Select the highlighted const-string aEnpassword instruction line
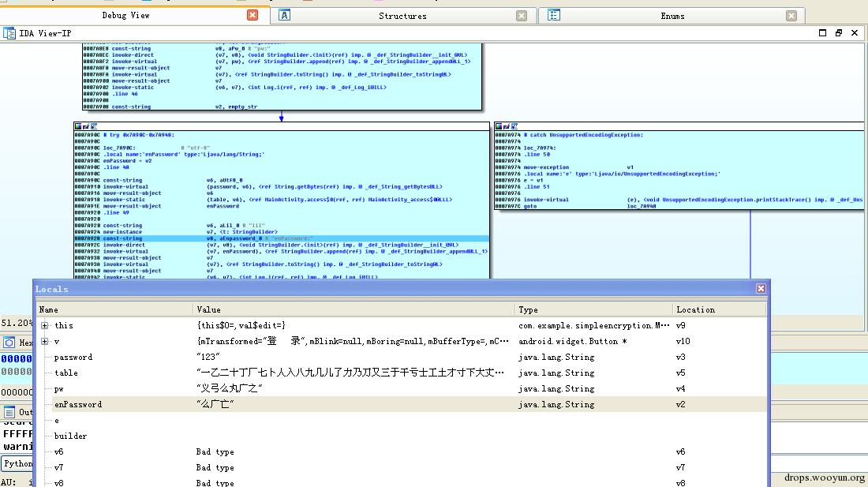This screenshot has height=487, width=868. click(x=282, y=238)
